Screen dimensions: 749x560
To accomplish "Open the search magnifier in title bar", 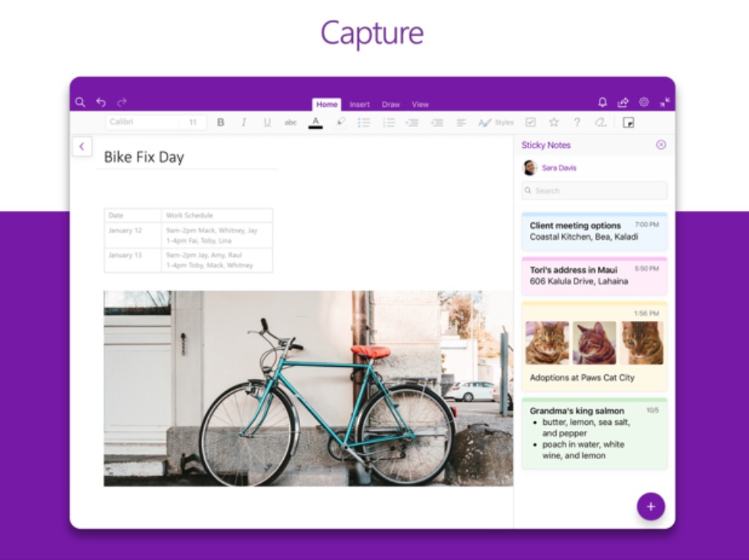I will pos(80,102).
